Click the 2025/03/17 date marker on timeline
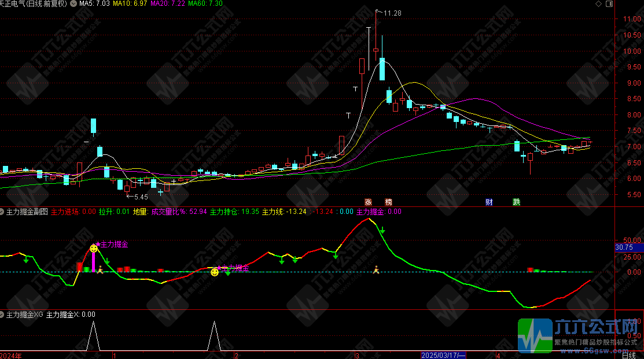The width and height of the screenshot is (644, 359). [x=443, y=354]
